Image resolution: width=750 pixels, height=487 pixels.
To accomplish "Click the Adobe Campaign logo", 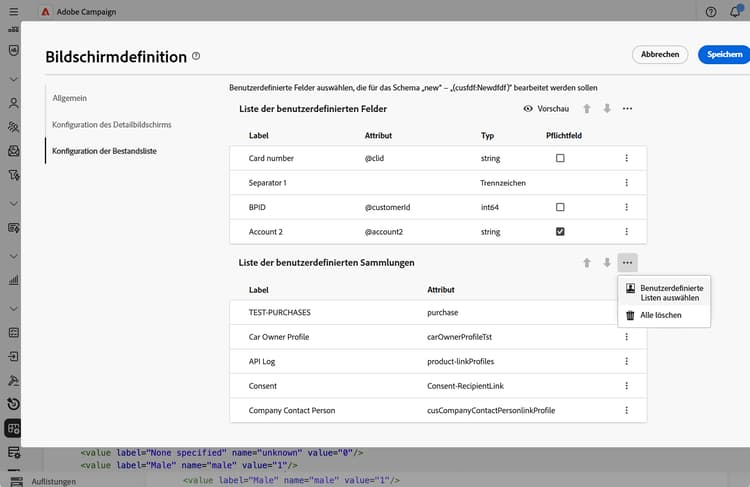I will 45,11.
